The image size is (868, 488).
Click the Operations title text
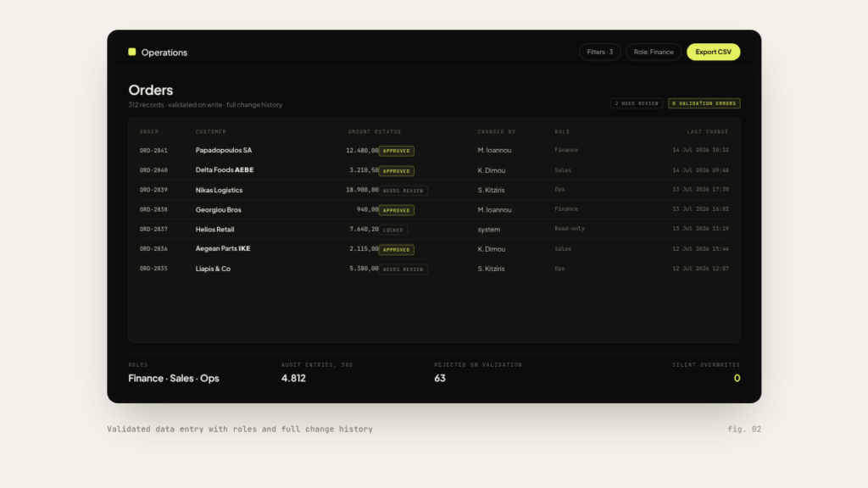click(164, 53)
